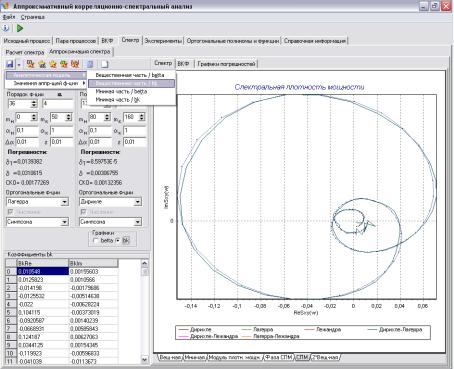Select the highlighted 'Аналитическая модель' menu entry
454x369 pixels.
tap(46, 75)
